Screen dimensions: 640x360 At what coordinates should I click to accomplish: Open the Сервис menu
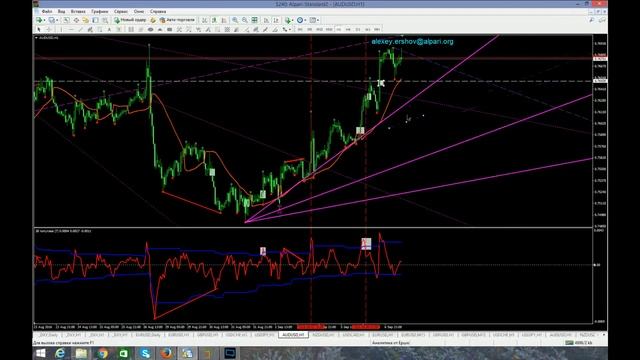click(121, 11)
